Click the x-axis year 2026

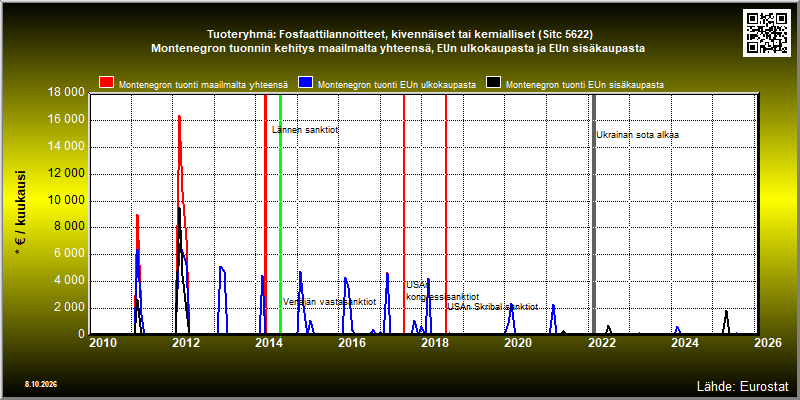pos(768,343)
